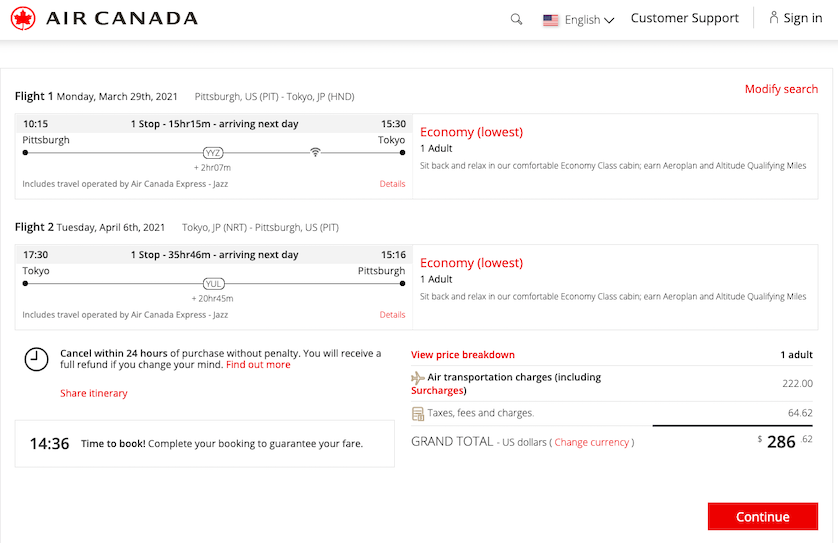Open Customer Support menu item
838x543 pixels.
point(685,18)
